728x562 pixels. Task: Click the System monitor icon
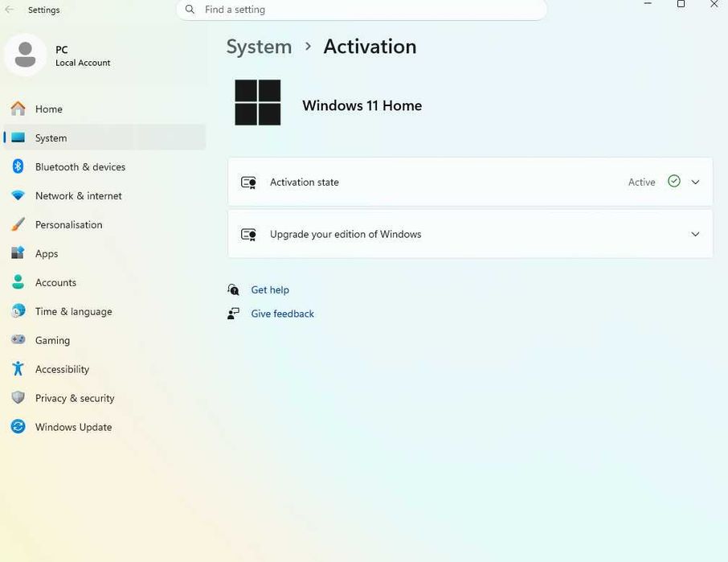pyautogui.click(x=18, y=137)
